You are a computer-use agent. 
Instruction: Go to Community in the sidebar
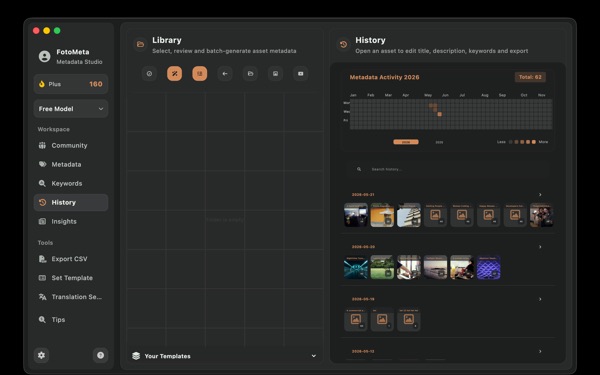click(71, 145)
